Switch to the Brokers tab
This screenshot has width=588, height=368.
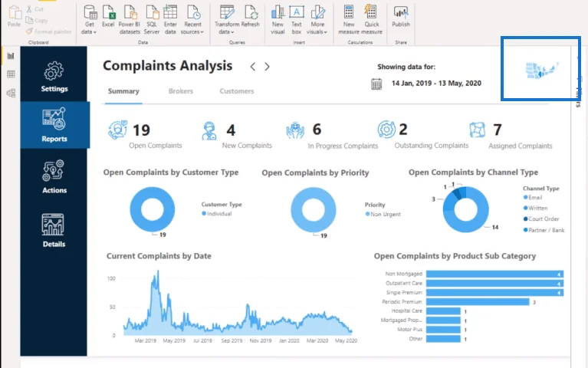181,91
